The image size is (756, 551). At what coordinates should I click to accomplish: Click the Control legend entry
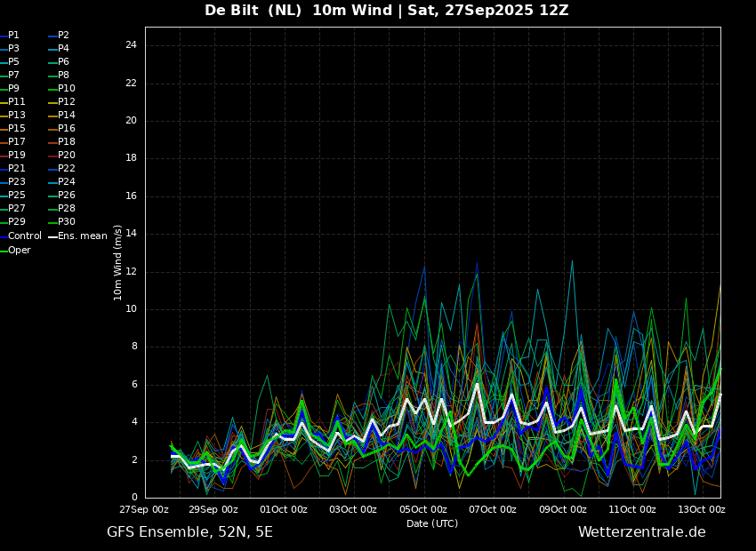21,236
